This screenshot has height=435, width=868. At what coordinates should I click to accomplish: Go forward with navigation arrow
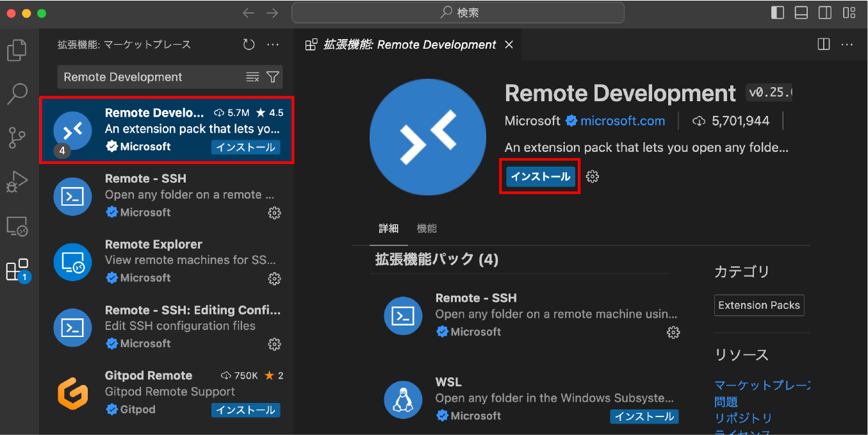(272, 13)
